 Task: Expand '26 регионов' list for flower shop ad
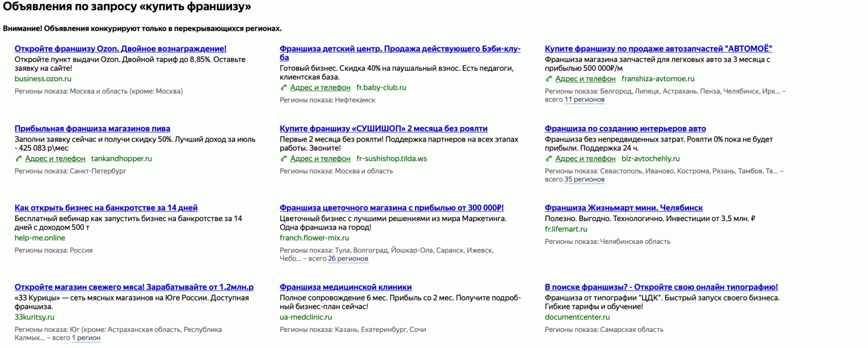pyautogui.click(x=348, y=259)
